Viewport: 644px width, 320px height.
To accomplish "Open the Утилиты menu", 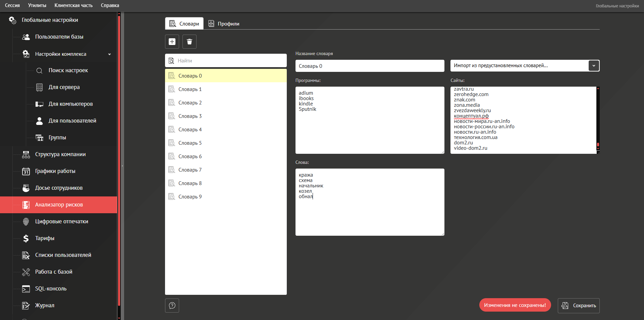I will (37, 5).
